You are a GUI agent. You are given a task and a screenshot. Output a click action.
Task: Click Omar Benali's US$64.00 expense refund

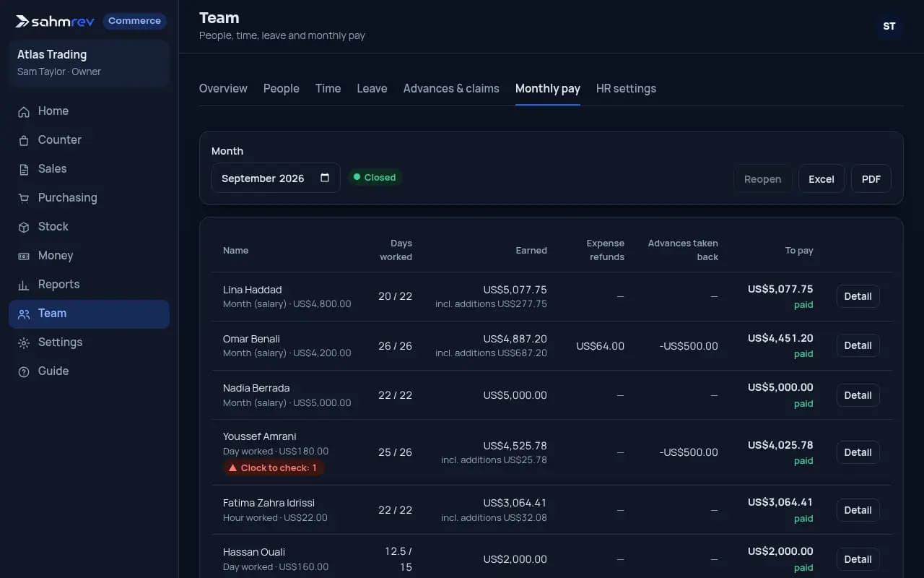(x=601, y=346)
